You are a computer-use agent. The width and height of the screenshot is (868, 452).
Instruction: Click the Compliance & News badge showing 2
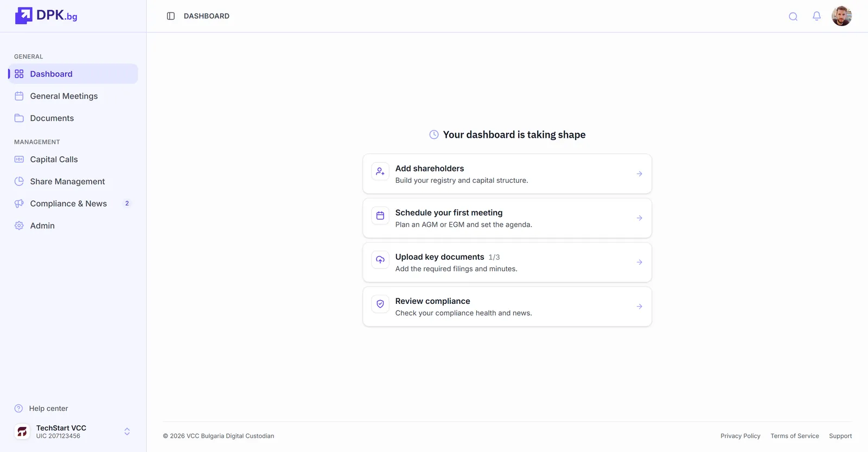point(127,203)
